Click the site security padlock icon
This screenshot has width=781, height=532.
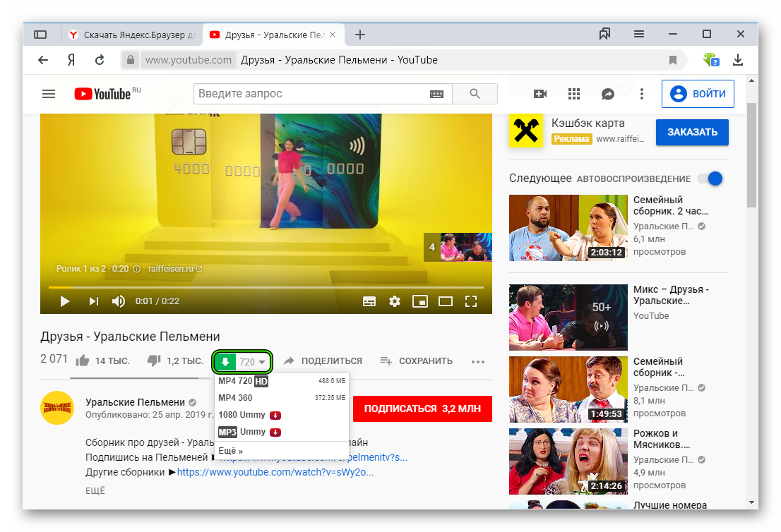coord(131,60)
